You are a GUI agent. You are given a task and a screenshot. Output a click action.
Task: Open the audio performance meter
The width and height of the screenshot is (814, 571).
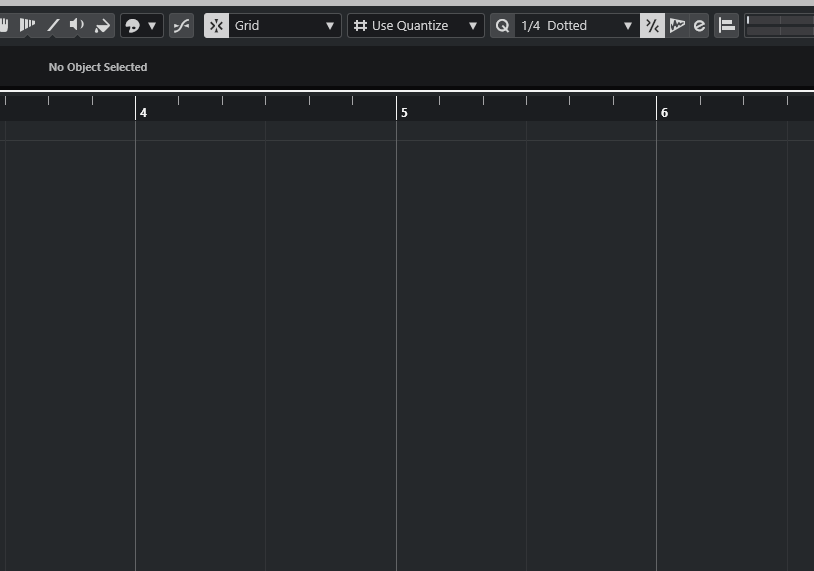click(779, 25)
